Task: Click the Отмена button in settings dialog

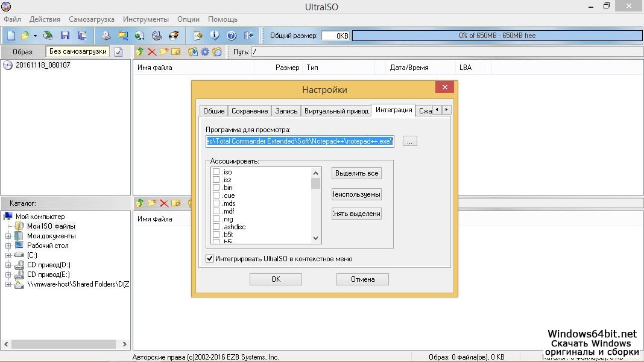Action: pyautogui.click(x=362, y=279)
